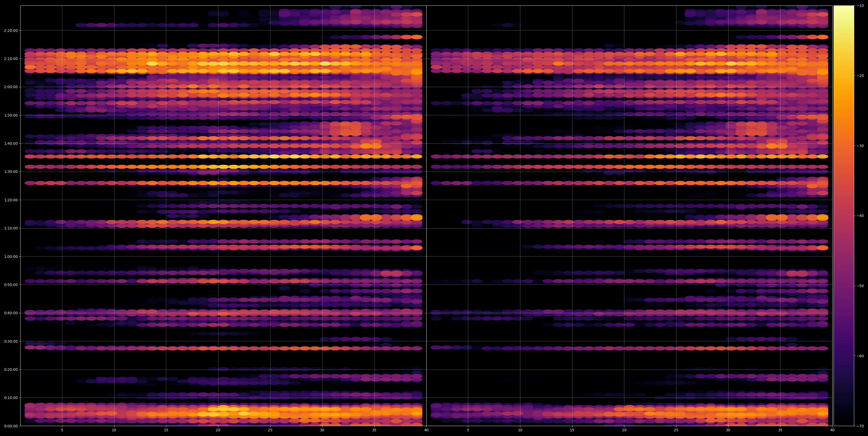Select x-axis label 30 of left panel
Screen dimensions: 868x436
click(322, 430)
